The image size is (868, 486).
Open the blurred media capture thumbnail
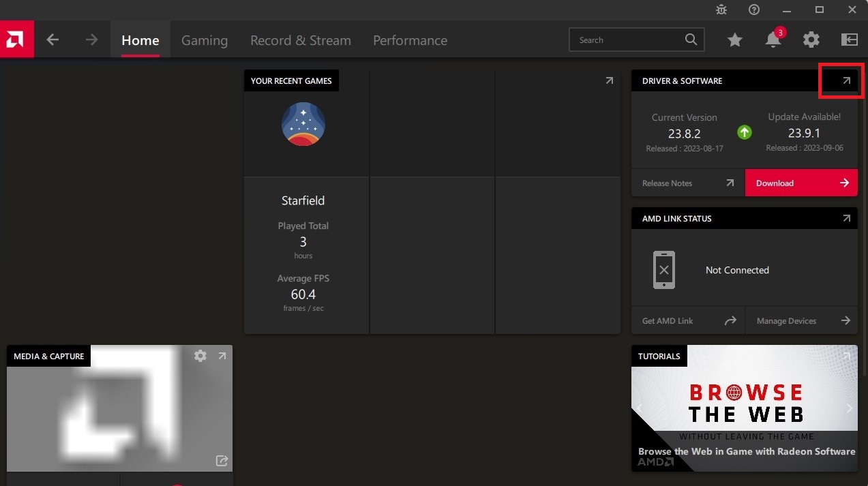119,409
